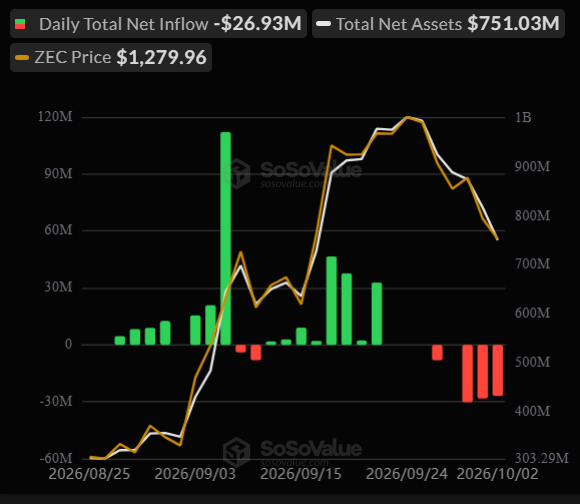Click the 1B right axis label
This screenshot has height=504, width=580.
point(523,118)
